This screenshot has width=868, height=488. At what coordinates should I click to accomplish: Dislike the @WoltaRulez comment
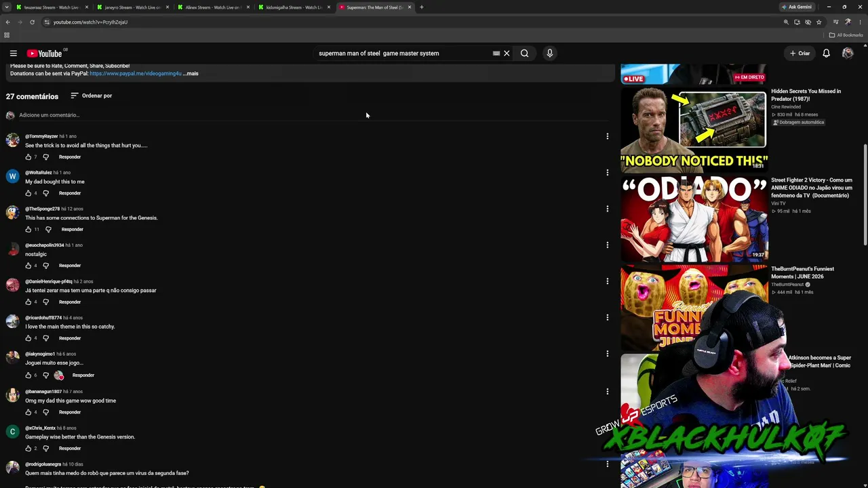pyautogui.click(x=46, y=193)
